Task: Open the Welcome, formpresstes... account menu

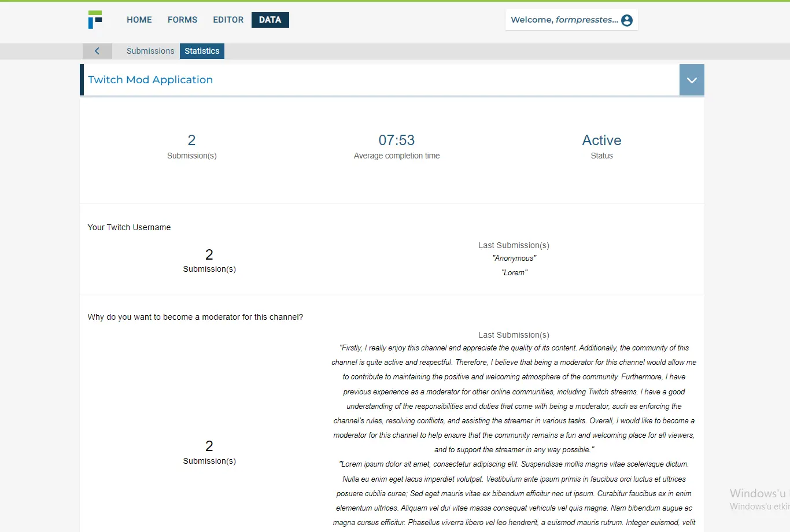Action: (x=571, y=20)
